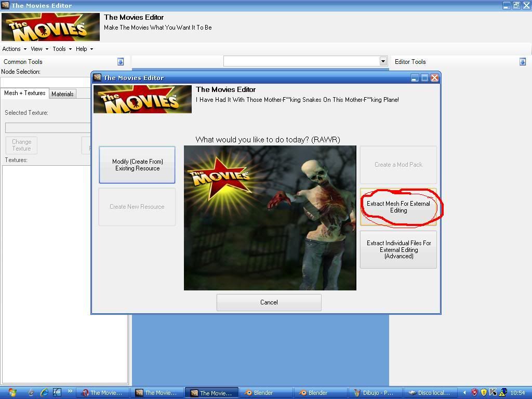Minimize the inner Movies Editor dialog
The image size is (532, 399).
click(415, 78)
